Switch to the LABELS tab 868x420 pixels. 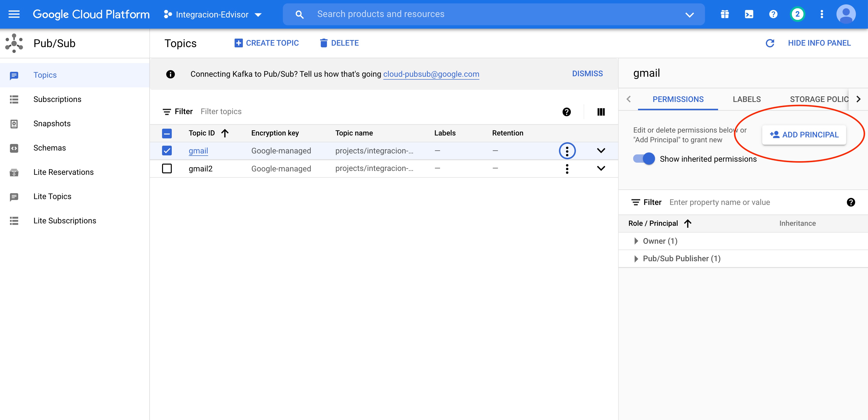[747, 100]
